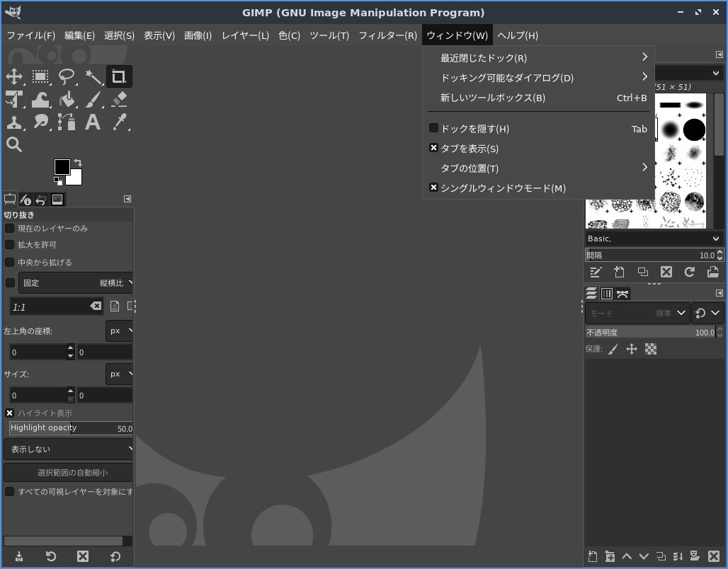728x569 pixels.
Task: Open ドッキング可能なダイアログ submenu
Action: tap(539, 78)
